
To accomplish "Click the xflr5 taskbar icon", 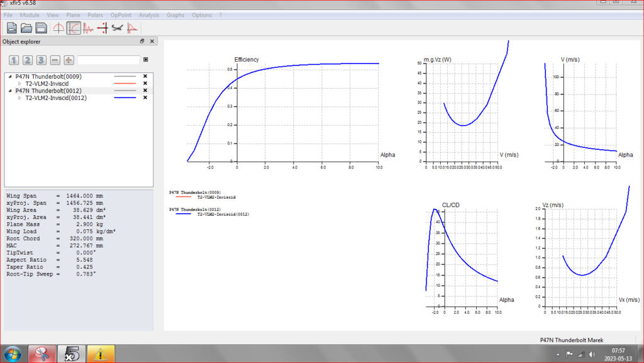I will point(70,353).
